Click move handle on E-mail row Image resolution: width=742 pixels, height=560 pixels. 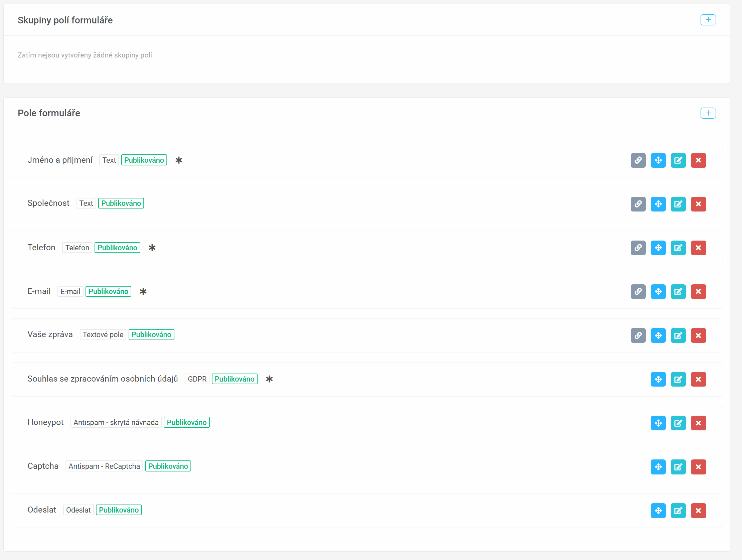658,292
